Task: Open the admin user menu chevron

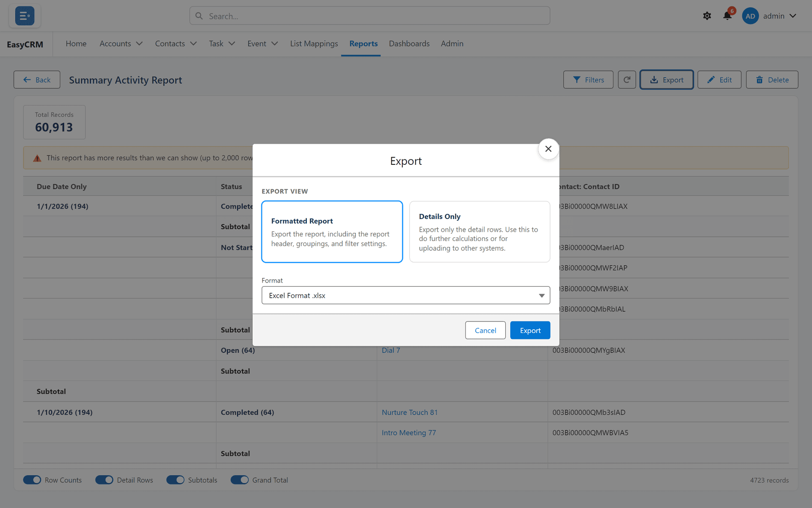Action: (x=793, y=16)
